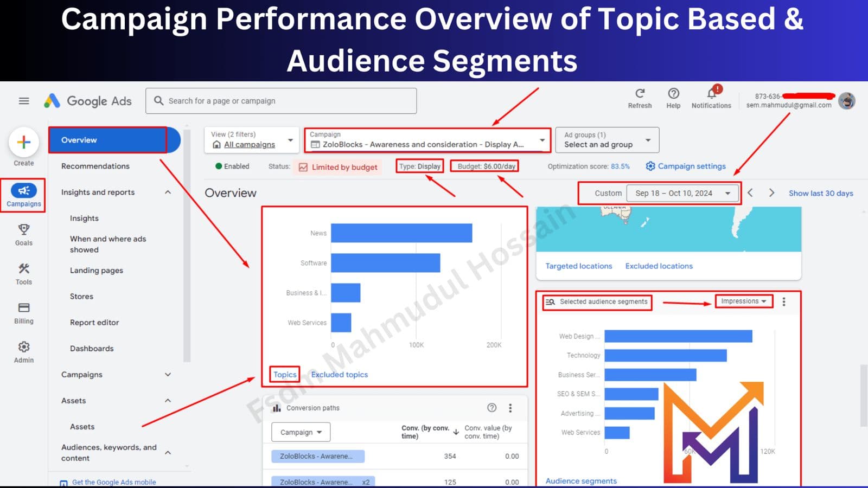Open Conversion paths help icon
The width and height of the screenshot is (868, 488).
(492, 408)
